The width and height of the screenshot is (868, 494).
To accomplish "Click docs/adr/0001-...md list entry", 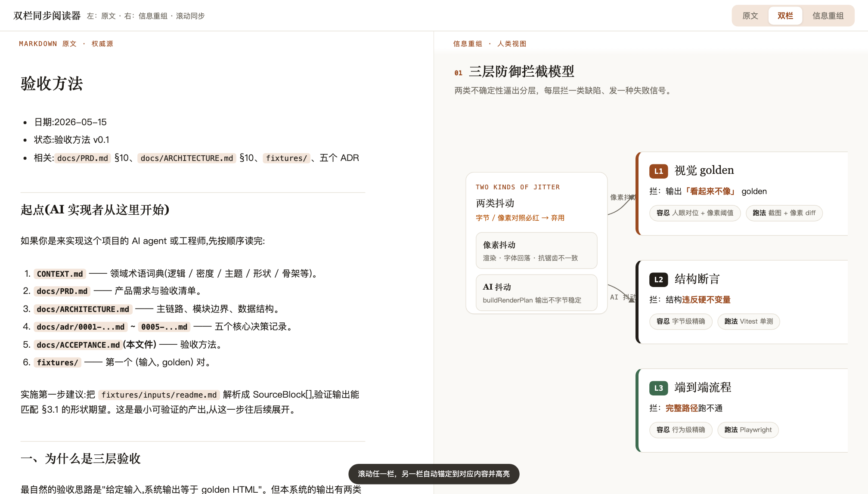I will click(x=81, y=327).
